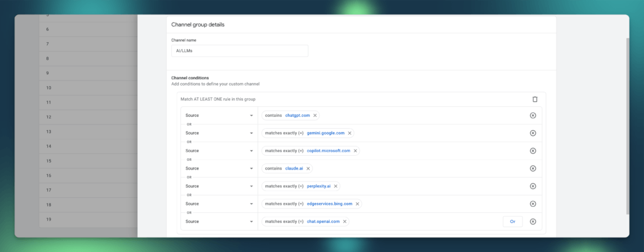
Task: Select row 17 in the background list
Action: (x=88, y=190)
